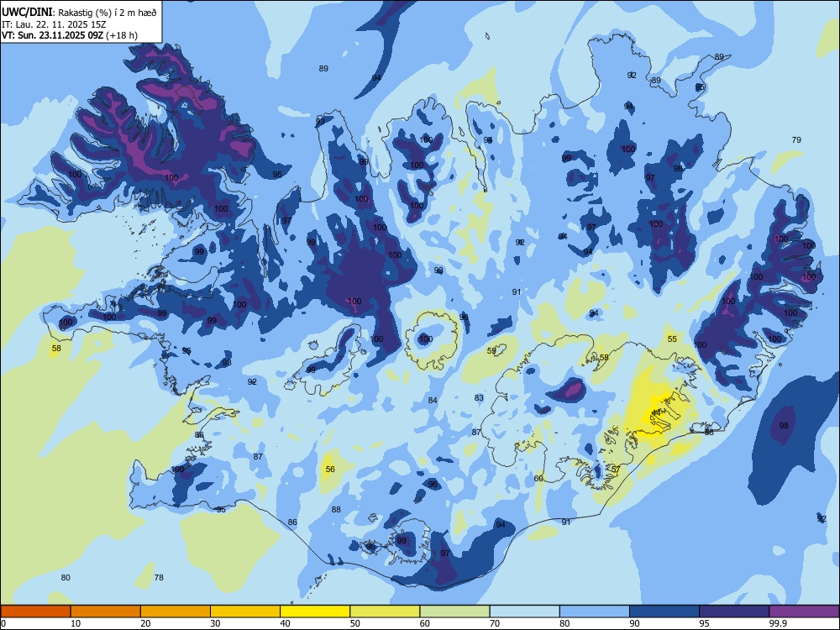This screenshot has width=840, height=630.
Task: Select the 80–90% medium blue legend swatch
Action: pos(595,612)
